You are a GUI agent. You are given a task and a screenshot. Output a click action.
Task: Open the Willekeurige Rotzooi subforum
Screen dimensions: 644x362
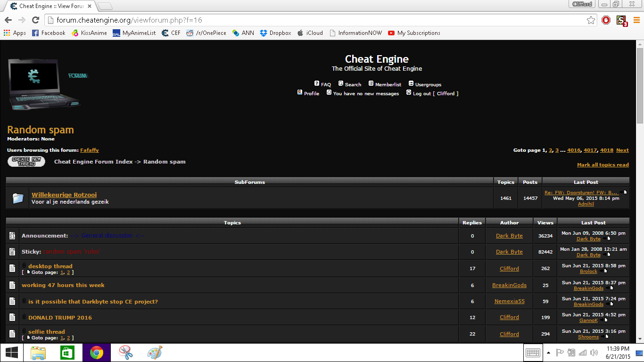pos(64,195)
